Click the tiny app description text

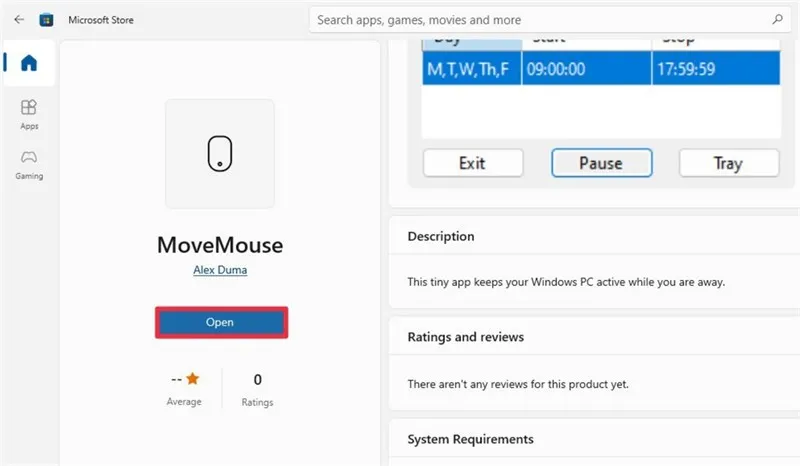[566, 282]
